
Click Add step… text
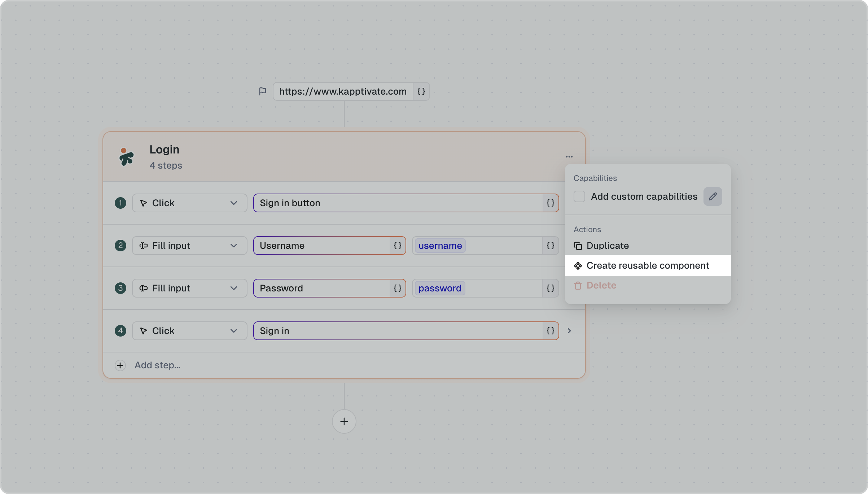tap(157, 365)
